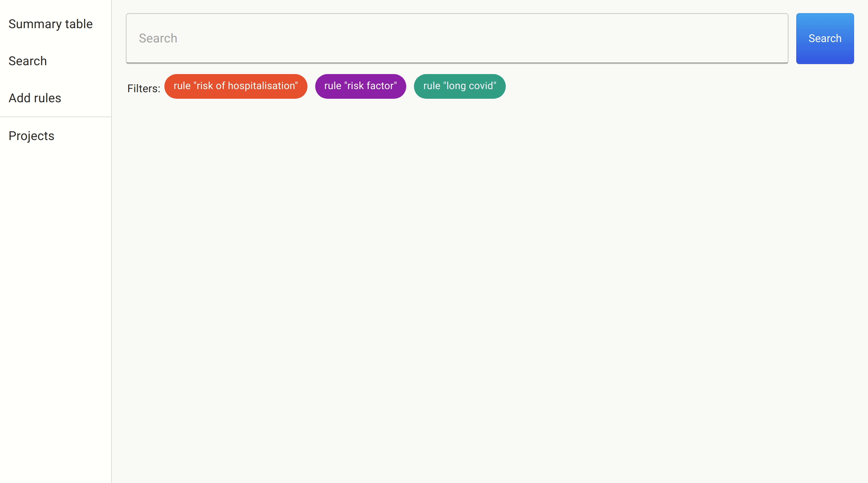Submit the query with the Search button
Screen dimensions: 868x483
(825, 39)
